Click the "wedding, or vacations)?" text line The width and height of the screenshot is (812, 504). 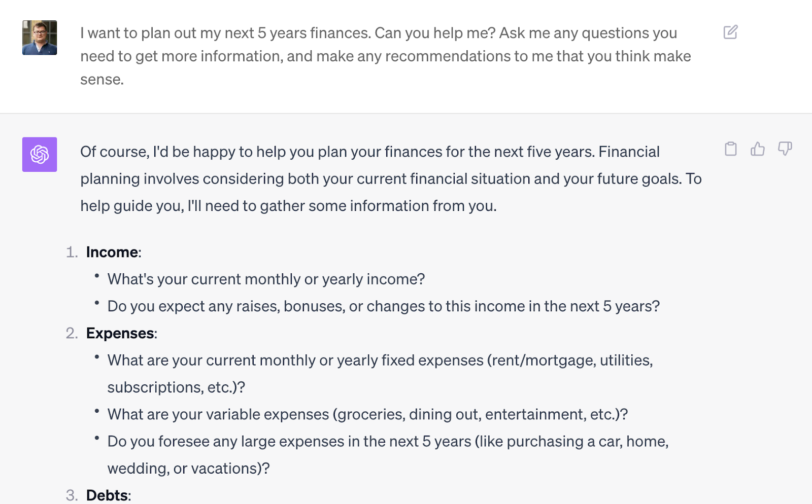click(x=188, y=468)
